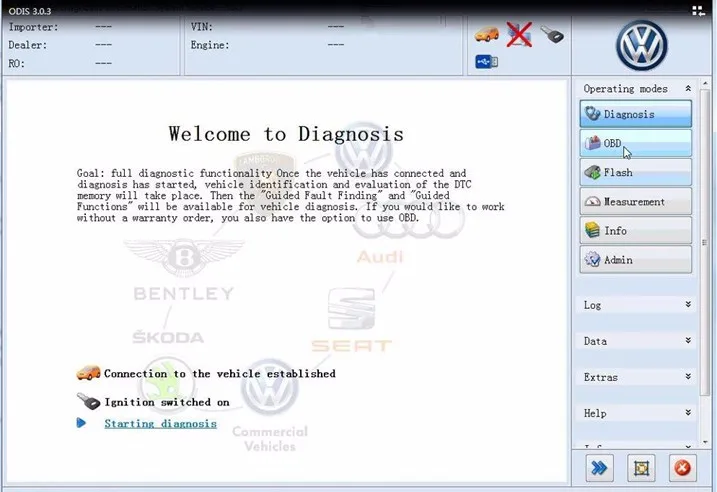Image resolution: width=717 pixels, height=492 pixels.
Task: Open the Measurement mode
Action: 636,202
